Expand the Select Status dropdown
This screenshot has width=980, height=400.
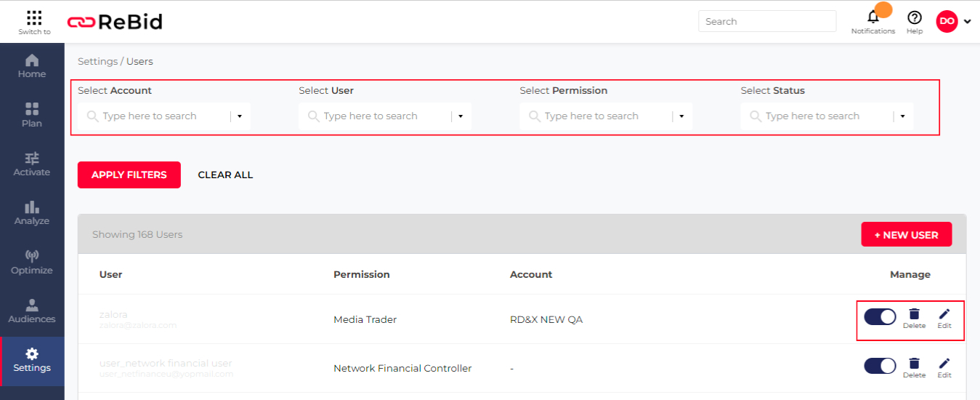[902, 116]
